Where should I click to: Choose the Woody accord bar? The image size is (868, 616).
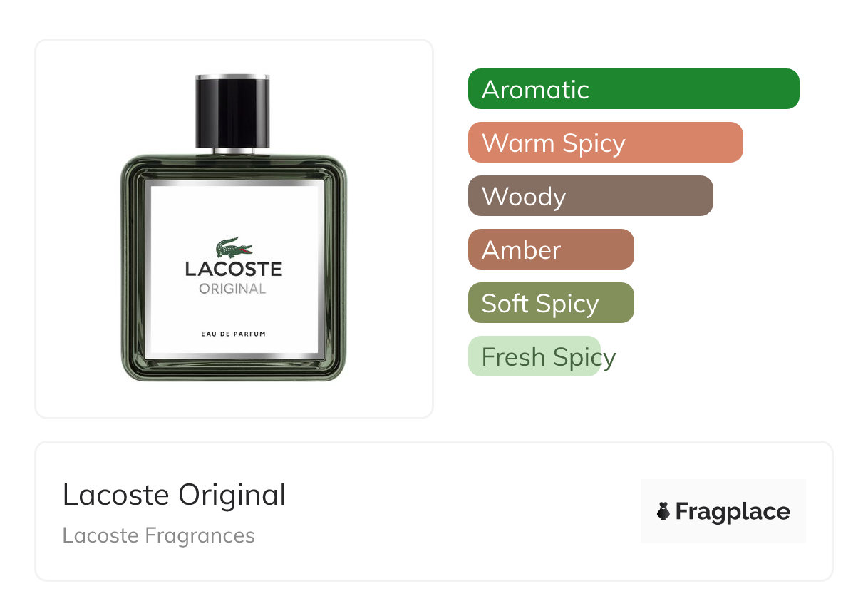[x=591, y=196]
